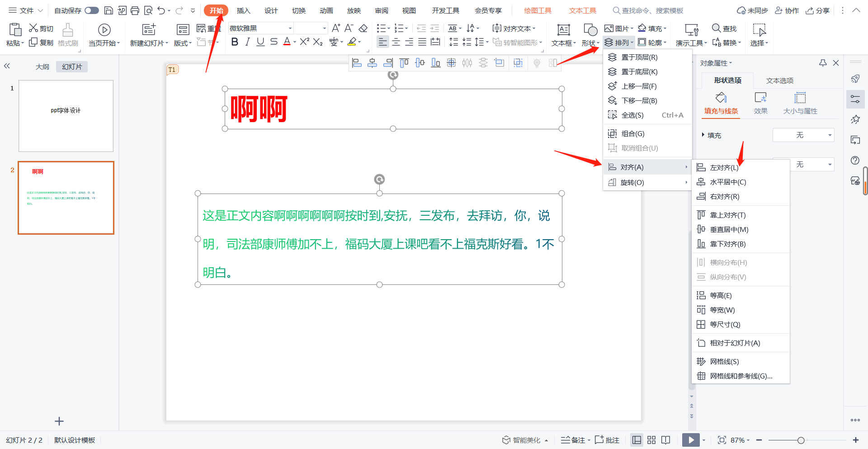Open the 文件 menu dropdown
This screenshot has width=868, height=449.
pyautogui.click(x=26, y=10)
